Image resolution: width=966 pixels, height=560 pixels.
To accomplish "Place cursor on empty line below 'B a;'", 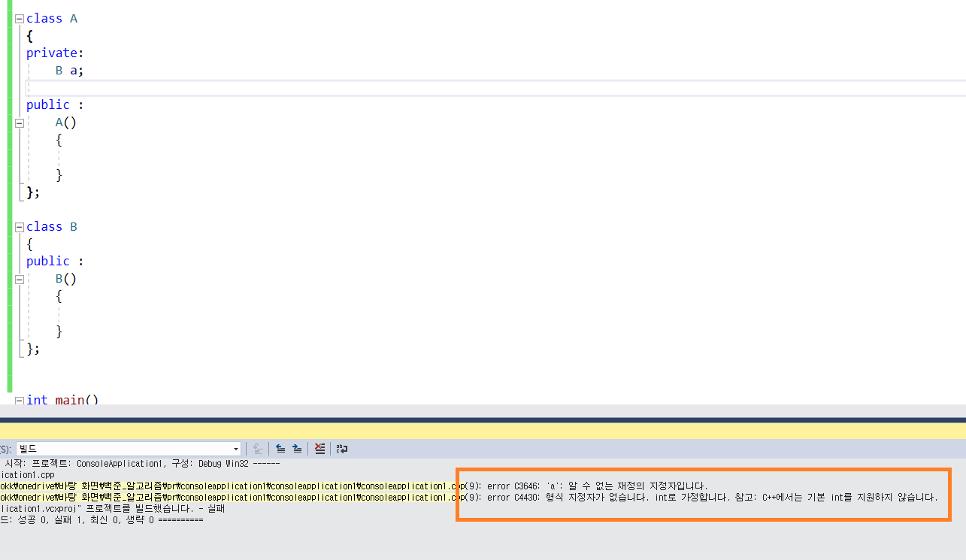I will (x=496, y=88).
